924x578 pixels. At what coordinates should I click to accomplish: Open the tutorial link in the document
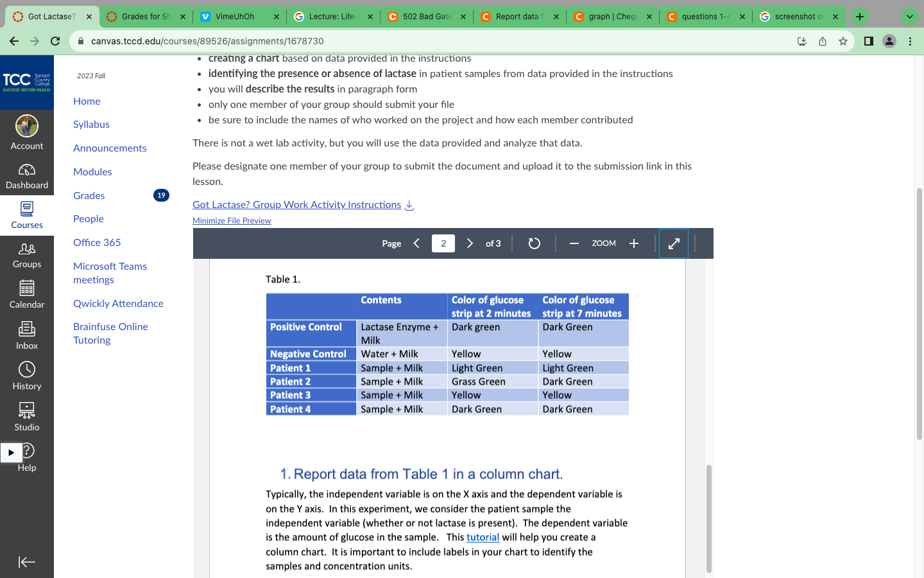pos(483,538)
